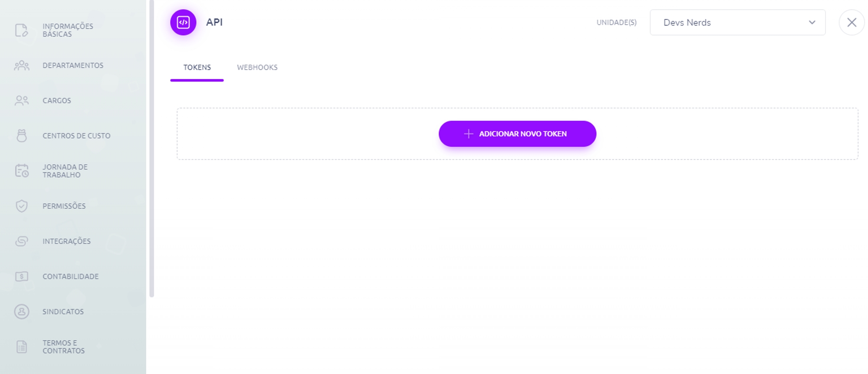
Task: Click the Sindicatos person circle icon
Action: [x=21, y=312]
